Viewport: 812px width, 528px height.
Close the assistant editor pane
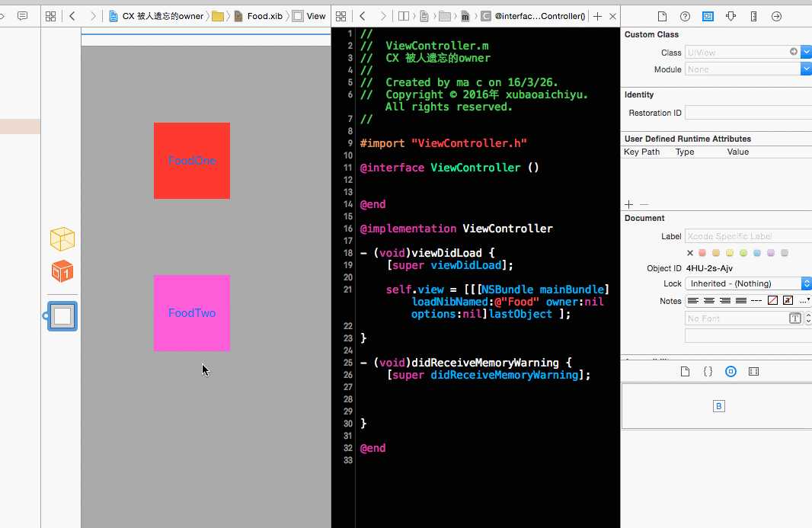click(612, 17)
